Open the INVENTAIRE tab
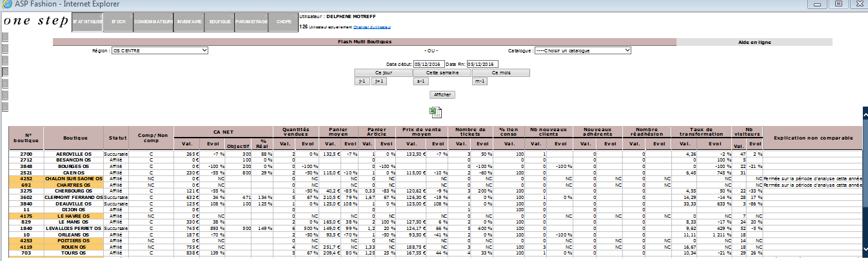 click(x=188, y=22)
